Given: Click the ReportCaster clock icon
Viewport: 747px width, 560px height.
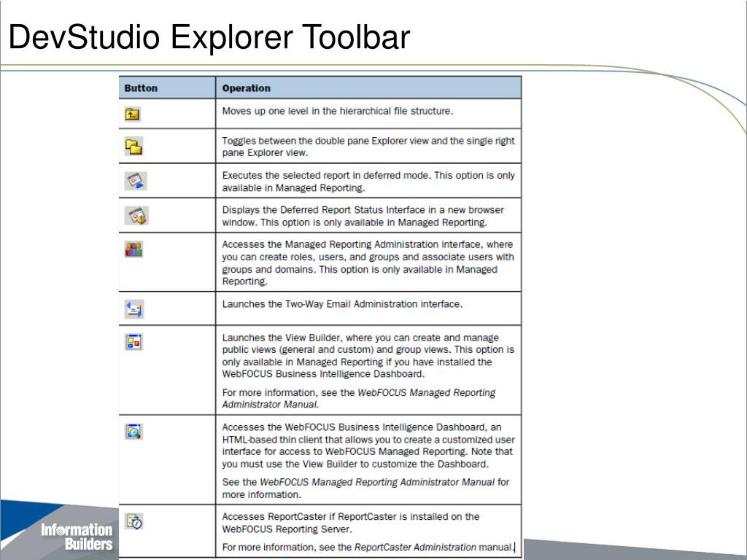Looking at the screenshot, I should coord(134,521).
